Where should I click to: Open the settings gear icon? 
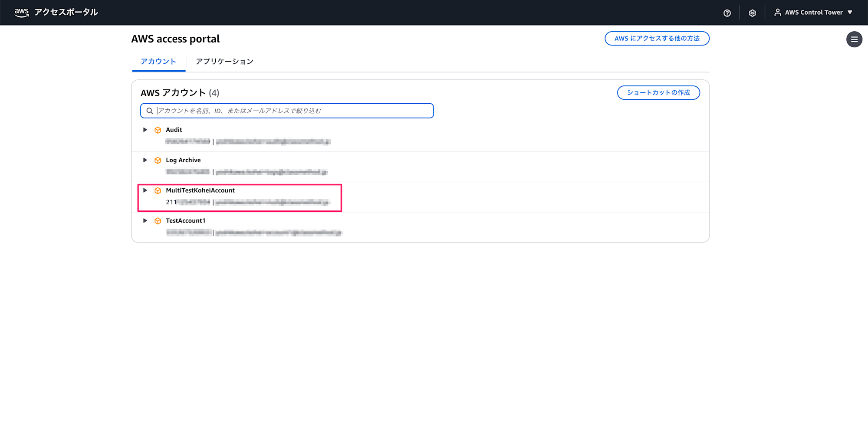coord(752,13)
